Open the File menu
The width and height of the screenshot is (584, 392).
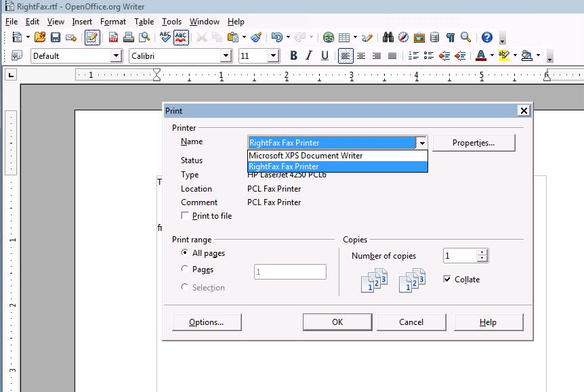click(x=12, y=22)
